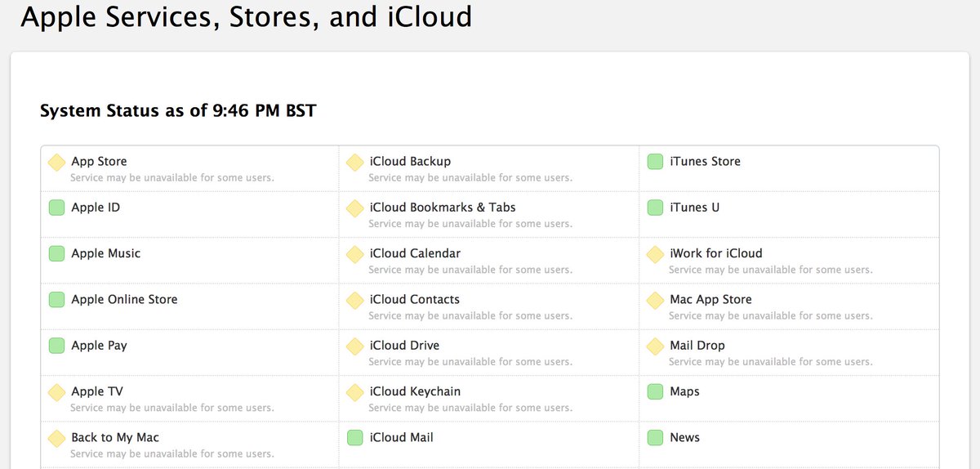
Task: Click the green square icon beside Maps
Action: 655,392
